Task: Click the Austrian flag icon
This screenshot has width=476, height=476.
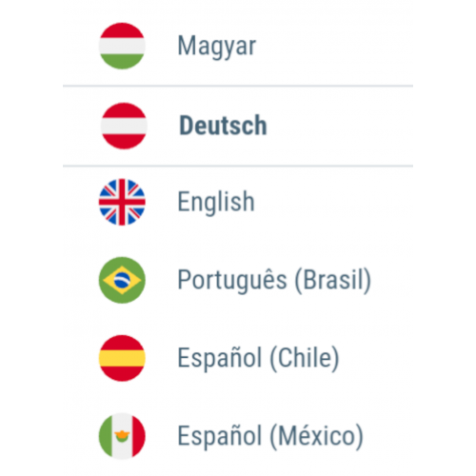Action: [x=124, y=126]
